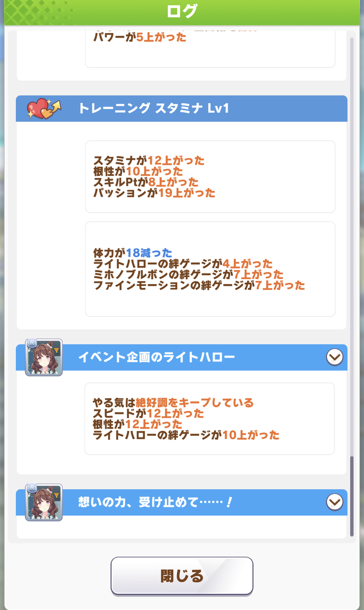
Task: Open Light Hello portrait in イベント企画 header
Action: (44, 357)
